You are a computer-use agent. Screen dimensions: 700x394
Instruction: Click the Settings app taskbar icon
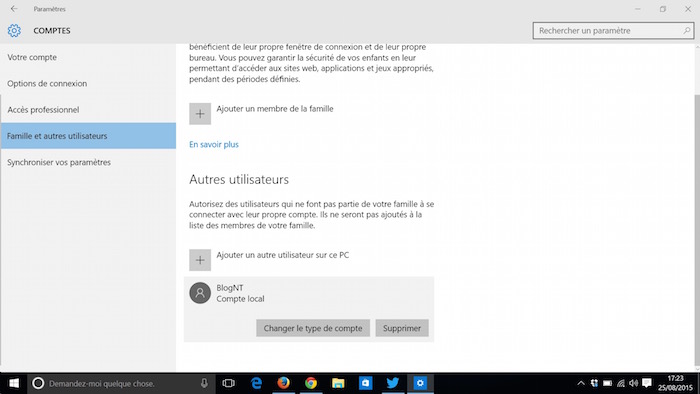coord(420,383)
